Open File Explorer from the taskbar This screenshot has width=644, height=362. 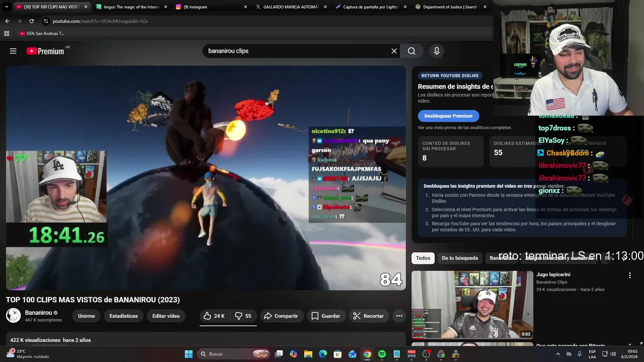point(308,354)
